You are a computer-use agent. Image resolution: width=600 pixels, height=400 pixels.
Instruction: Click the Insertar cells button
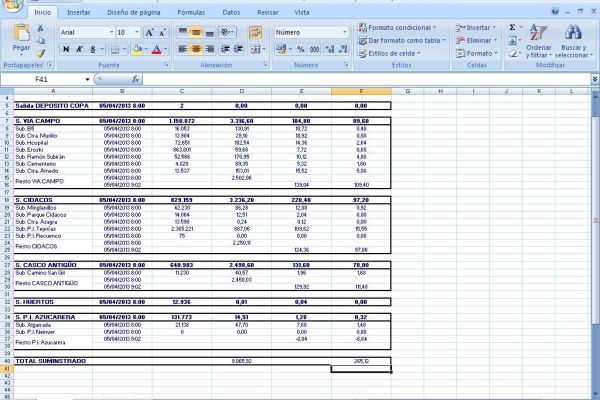click(476, 28)
